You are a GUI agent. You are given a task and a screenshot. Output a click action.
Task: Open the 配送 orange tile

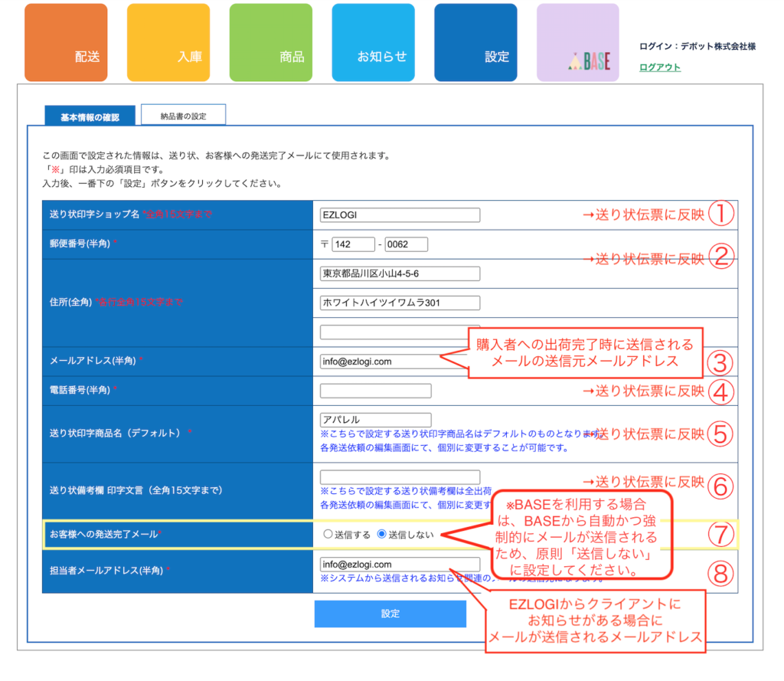[x=66, y=43]
